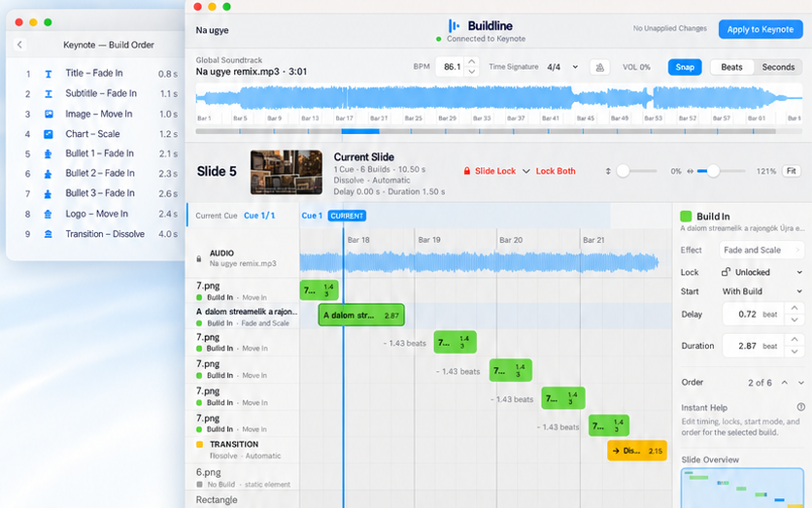Viewport: 812px width, 508px height.
Task: Open Time Signature 4/4 dropdown
Action: pos(562,67)
